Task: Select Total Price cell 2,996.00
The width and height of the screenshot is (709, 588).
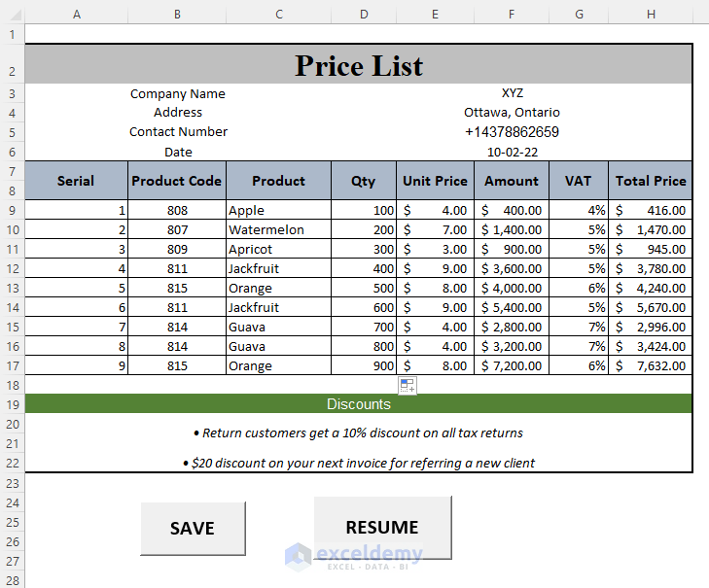Action: (651, 327)
